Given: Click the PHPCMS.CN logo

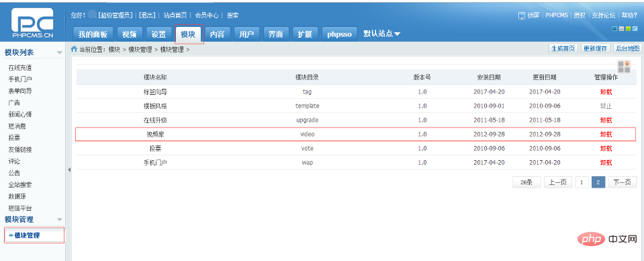Looking at the screenshot, I should pyautogui.click(x=32, y=23).
